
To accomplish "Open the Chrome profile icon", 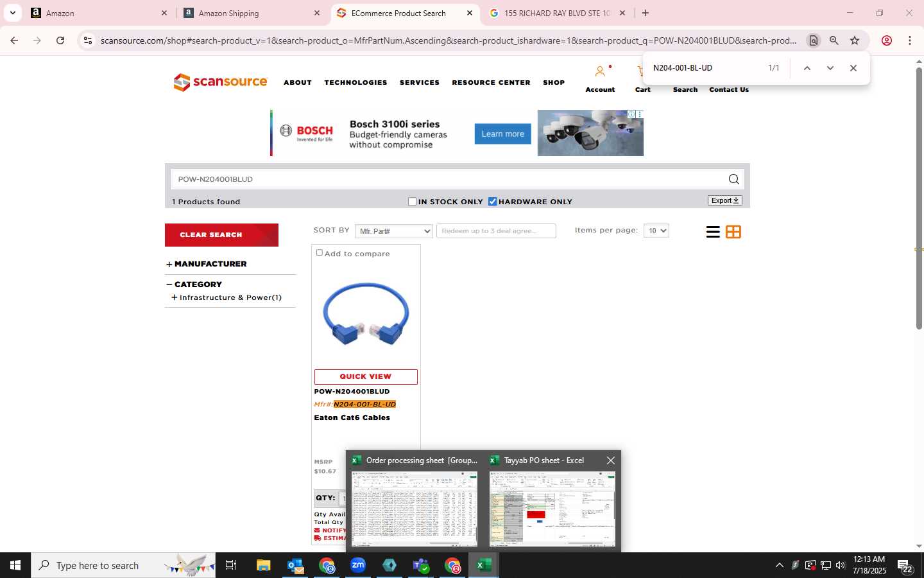I will pyautogui.click(x=887, y=40).
